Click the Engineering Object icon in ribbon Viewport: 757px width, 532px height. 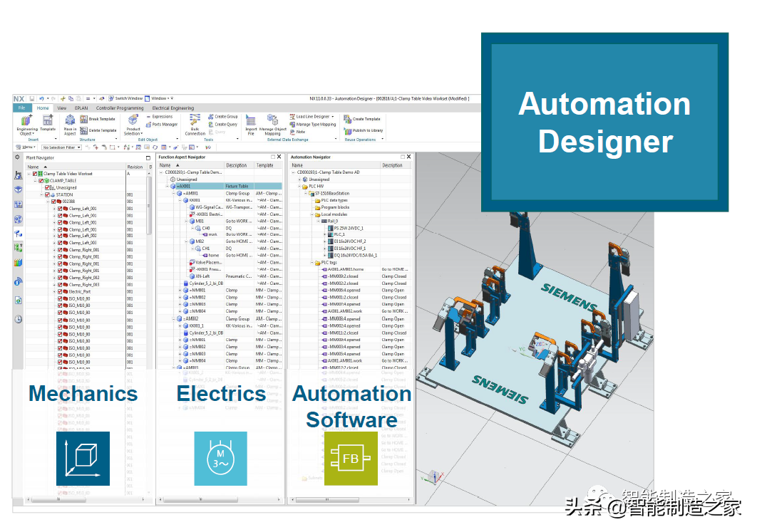[x=26, y=121]
